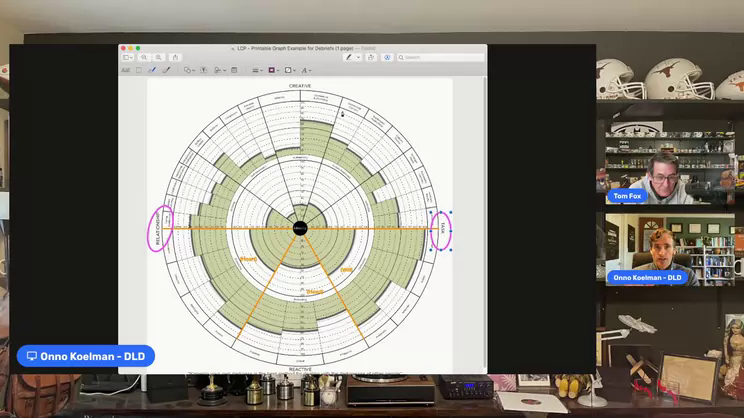Viewport: 744px width, 418px height.
Task: Click the Share icon in toolbar
Action: pyautogui.click(x=175, y=57)
